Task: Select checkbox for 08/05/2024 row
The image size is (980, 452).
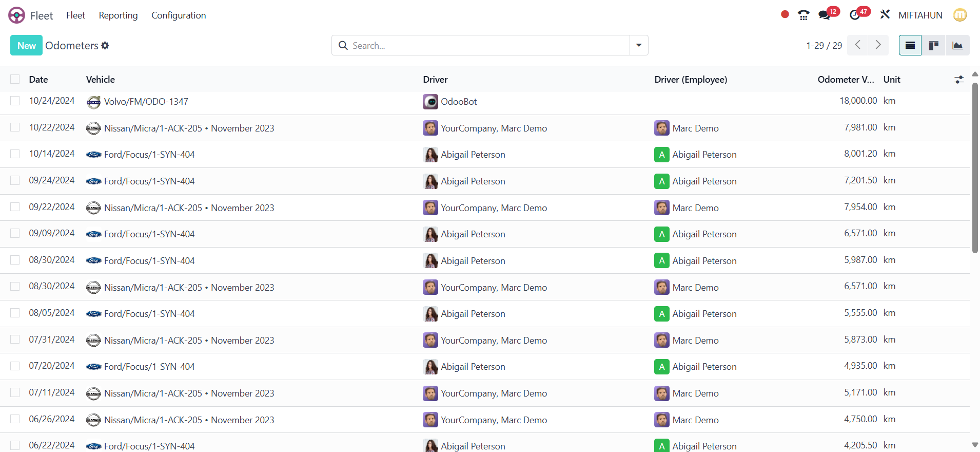Action: [15, 313]
